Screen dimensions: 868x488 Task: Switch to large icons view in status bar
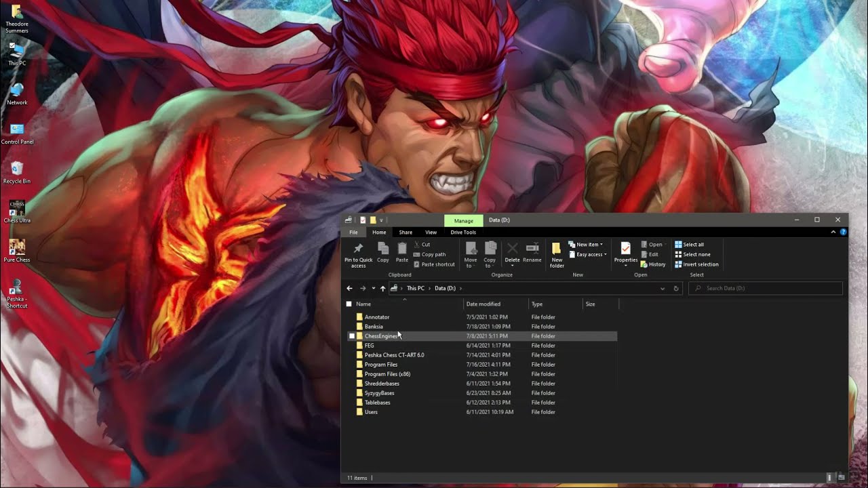(841, 478)
